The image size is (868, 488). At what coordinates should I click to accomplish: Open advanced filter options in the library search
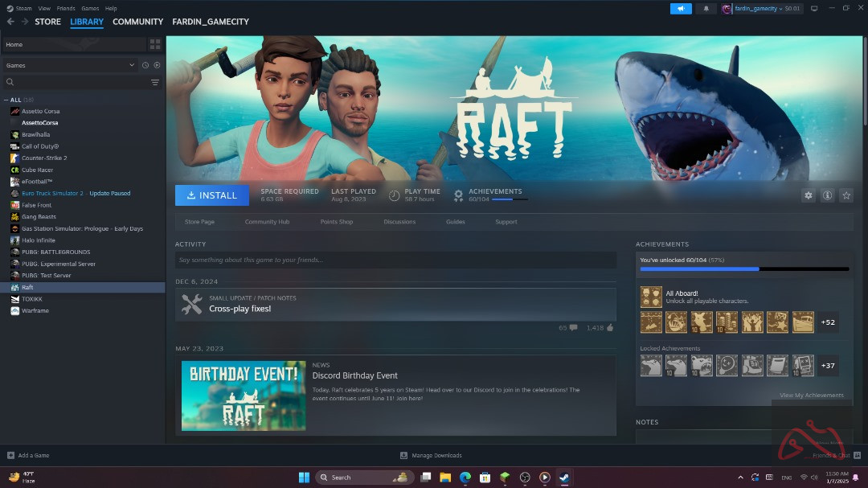155,82
